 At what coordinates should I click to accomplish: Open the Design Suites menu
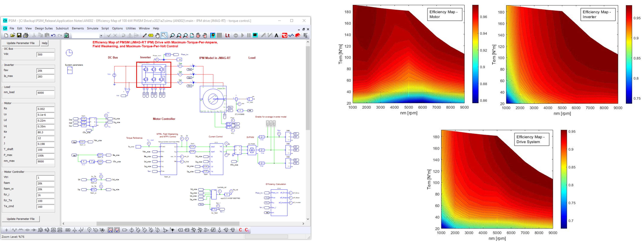pyautogui.click(x=44, y=28)
